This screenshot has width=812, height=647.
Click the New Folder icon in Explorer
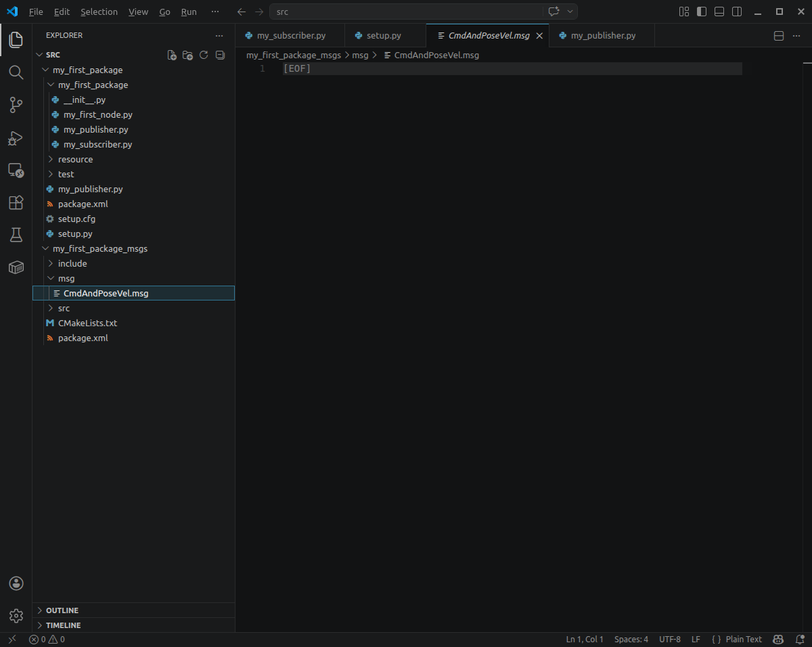pyautogui.click(x=188, y=55)
